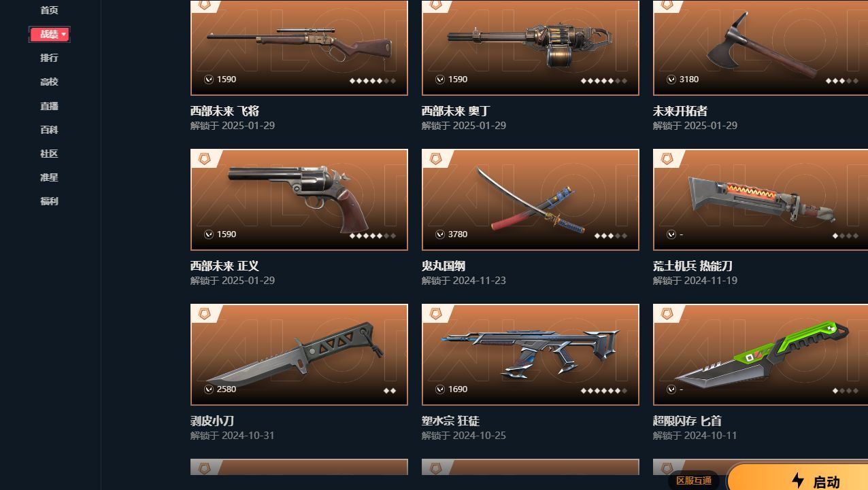Open the 首页 home menu item
Viewport: 868px width, 490px height.
pos(49,10)
